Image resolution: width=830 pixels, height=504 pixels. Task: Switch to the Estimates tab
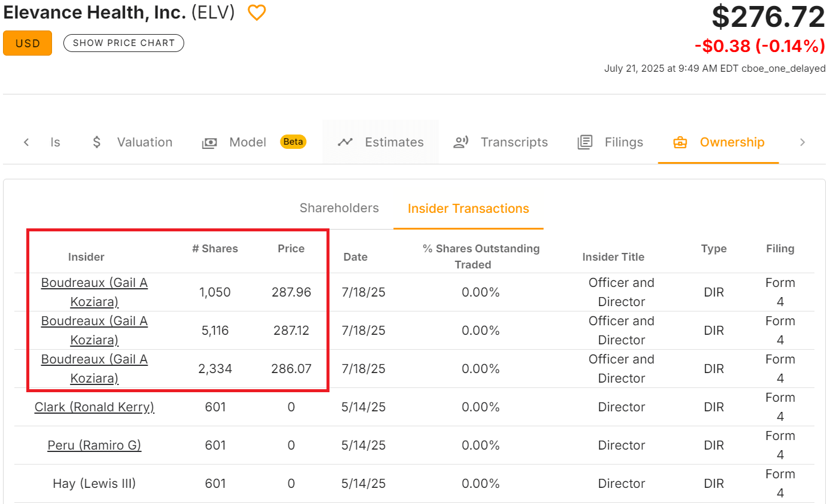pos(380,142)
